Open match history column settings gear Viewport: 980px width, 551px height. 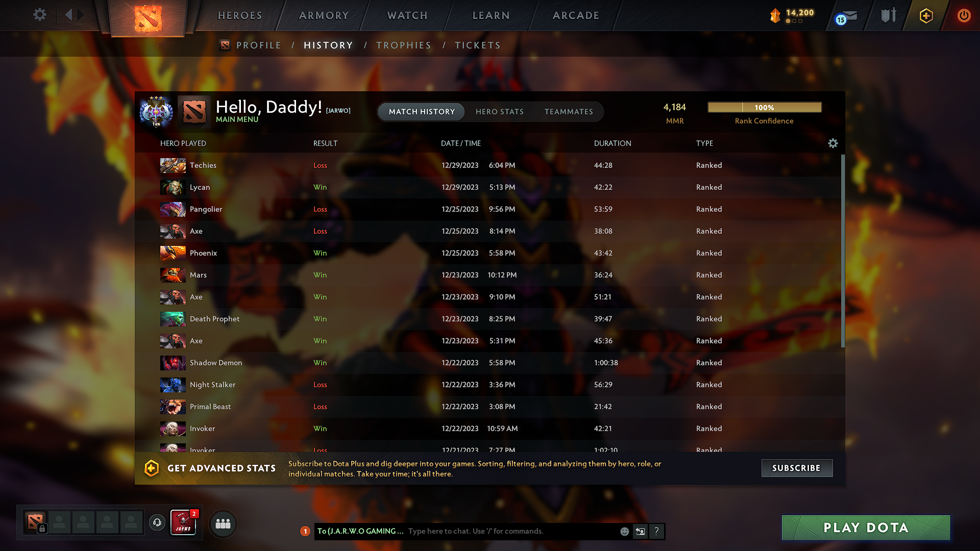click(x=833, y=143)
